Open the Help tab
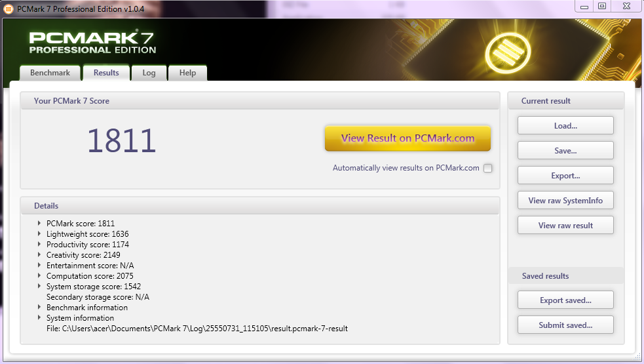This screenshot has height=364, width=644. 187,73
